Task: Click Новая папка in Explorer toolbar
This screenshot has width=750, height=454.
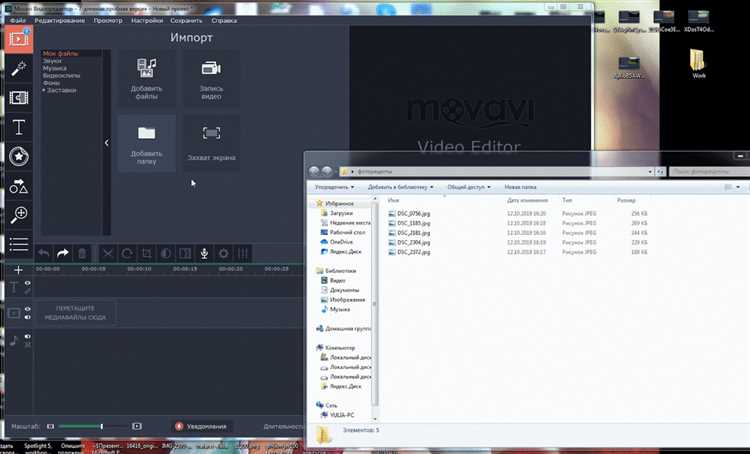Action: pyautogui.click(x=520, y=187)
